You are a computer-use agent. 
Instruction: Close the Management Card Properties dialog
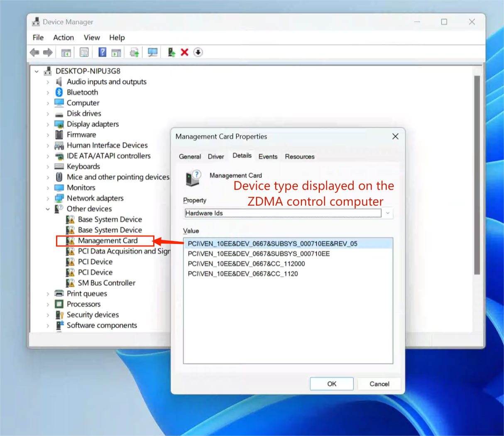point(395,136)
